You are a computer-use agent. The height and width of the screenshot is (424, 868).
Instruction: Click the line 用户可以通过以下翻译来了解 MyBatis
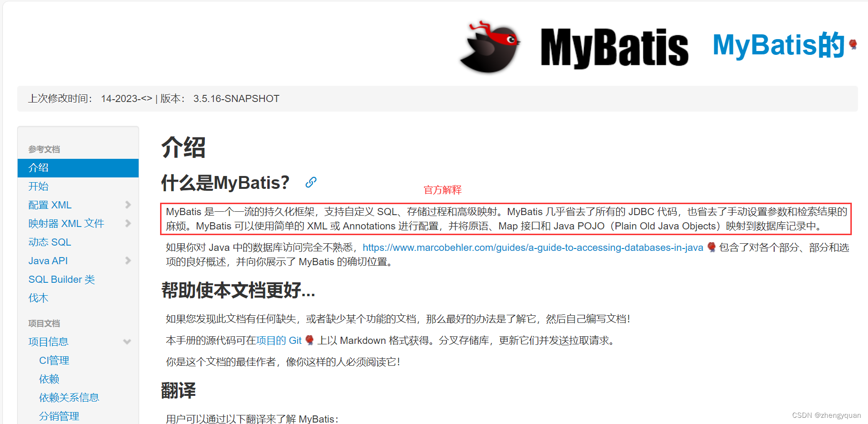click(252, 419)
